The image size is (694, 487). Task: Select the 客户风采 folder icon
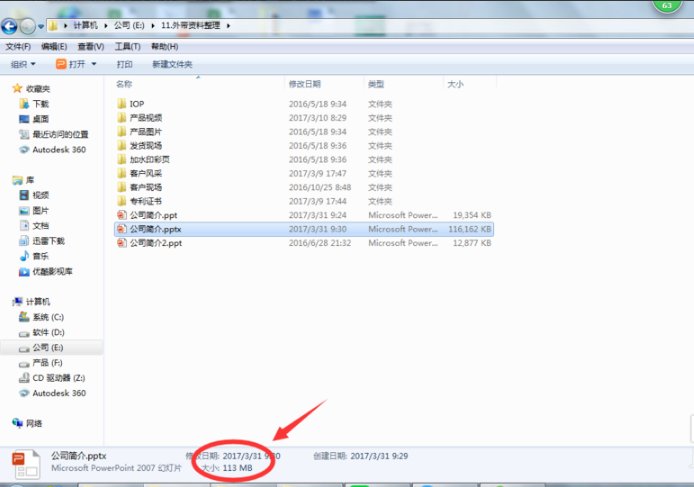point(122,173)
